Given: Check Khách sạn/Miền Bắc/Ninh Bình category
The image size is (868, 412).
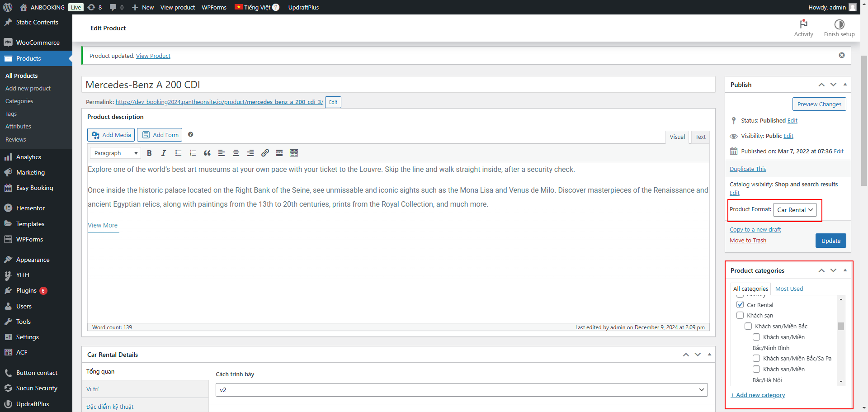Looking at the screenshot, I should pos(756,337).
